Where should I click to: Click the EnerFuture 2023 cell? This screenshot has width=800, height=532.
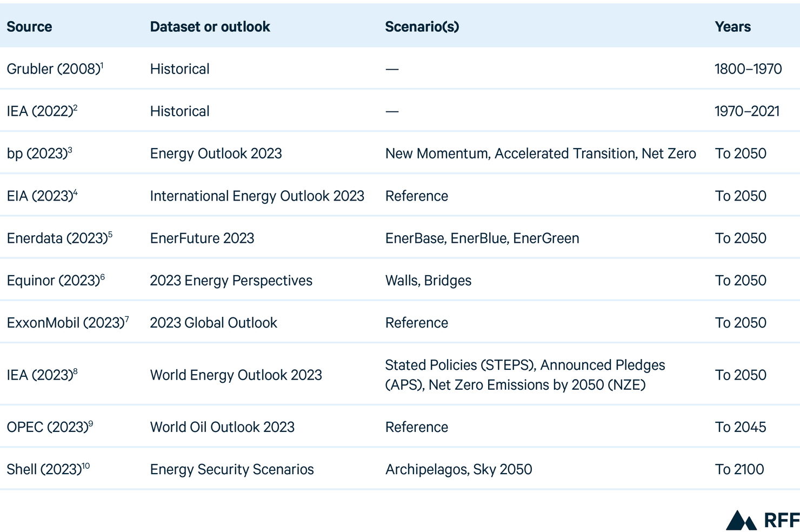(202, 238)
